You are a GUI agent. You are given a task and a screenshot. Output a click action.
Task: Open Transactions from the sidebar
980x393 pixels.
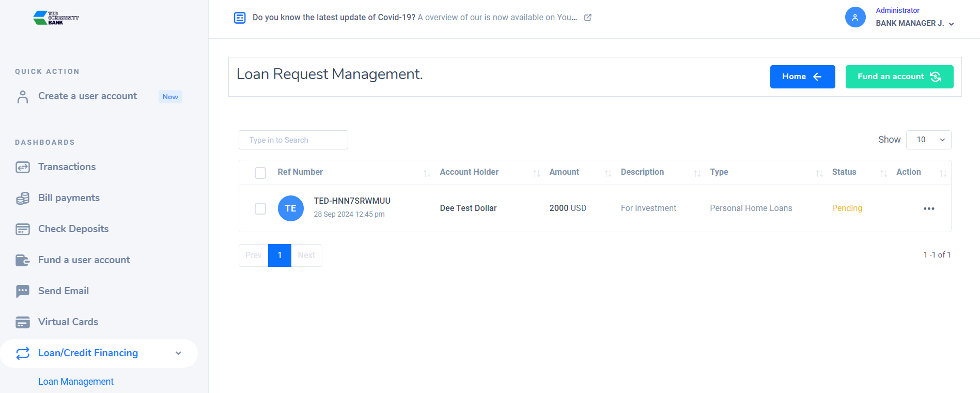tap(67, 167)
